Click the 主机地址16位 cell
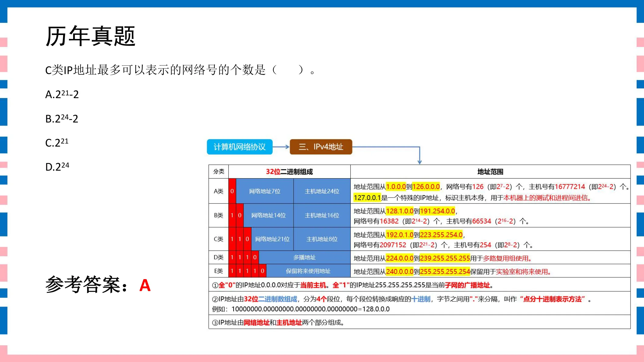 (x=322, y=215)
